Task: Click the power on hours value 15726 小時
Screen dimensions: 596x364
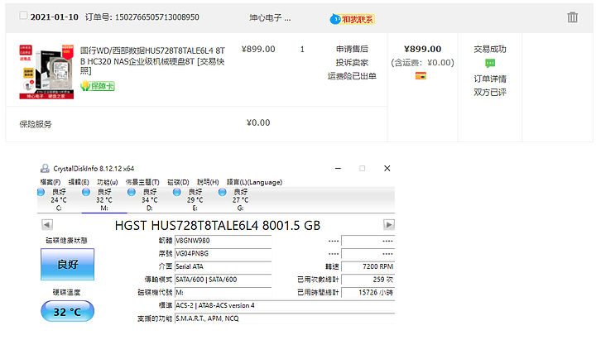Action: pyautogui.click(x=368, y=292)
